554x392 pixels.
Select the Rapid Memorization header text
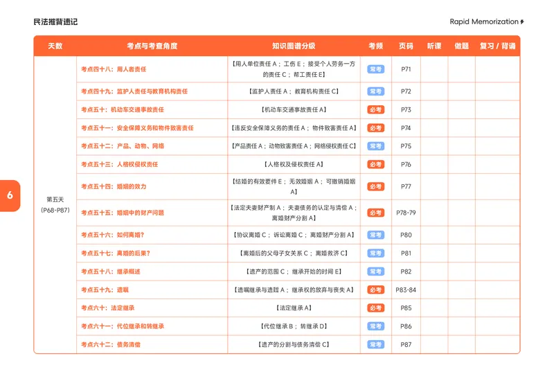[483, 21]
